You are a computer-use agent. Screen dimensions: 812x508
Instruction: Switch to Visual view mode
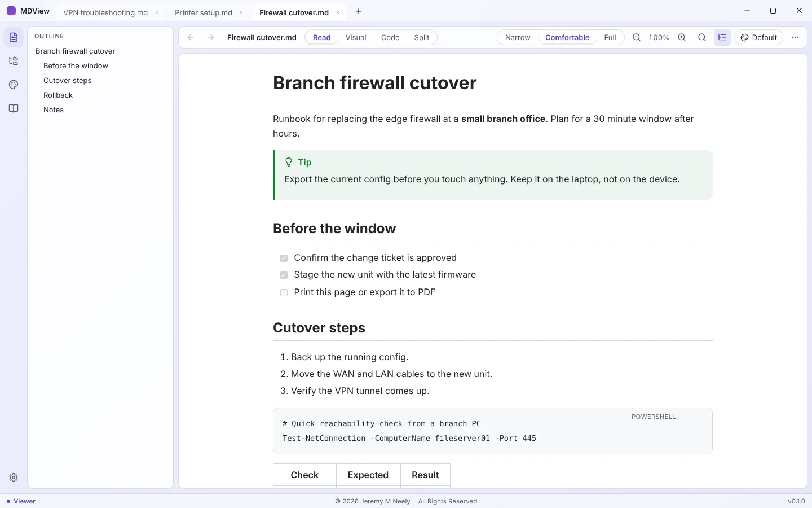(356, 37)
